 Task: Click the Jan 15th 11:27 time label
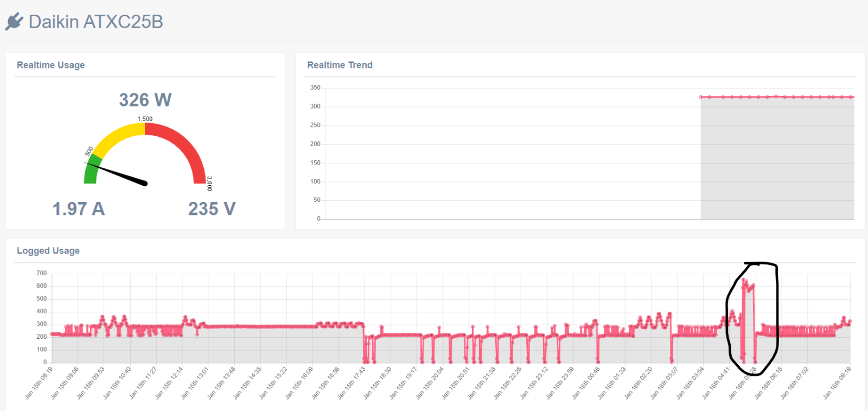click(143, 383)
